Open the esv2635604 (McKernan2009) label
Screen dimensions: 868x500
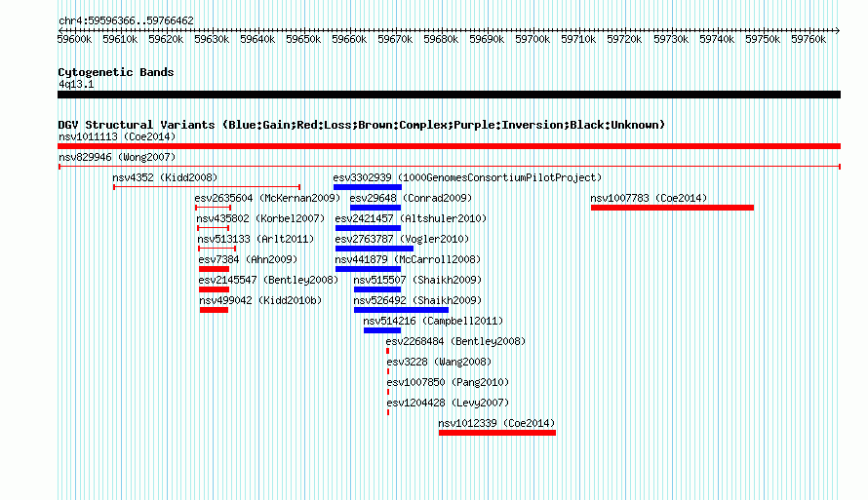tap(267, 198)
